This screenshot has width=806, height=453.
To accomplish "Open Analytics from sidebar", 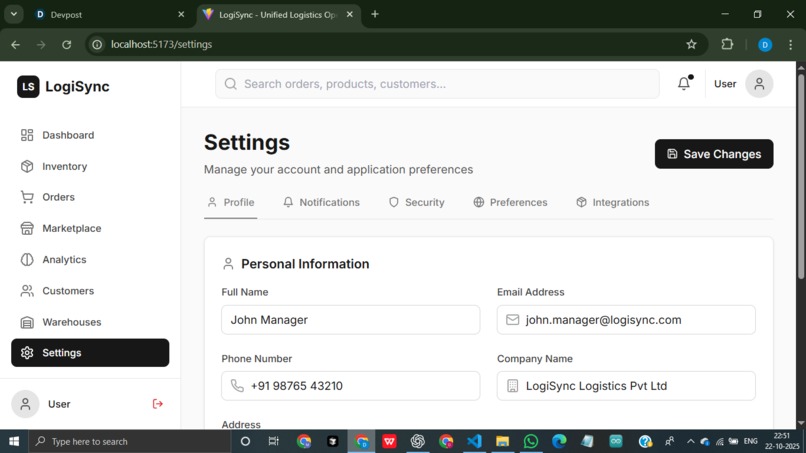I will pyautogui.click(x=90, y=260).
